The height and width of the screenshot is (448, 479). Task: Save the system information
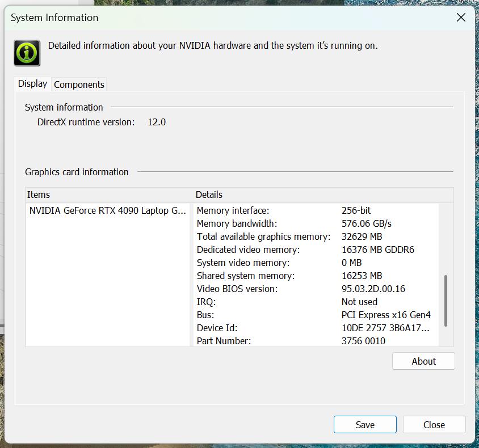pos(365,425)
